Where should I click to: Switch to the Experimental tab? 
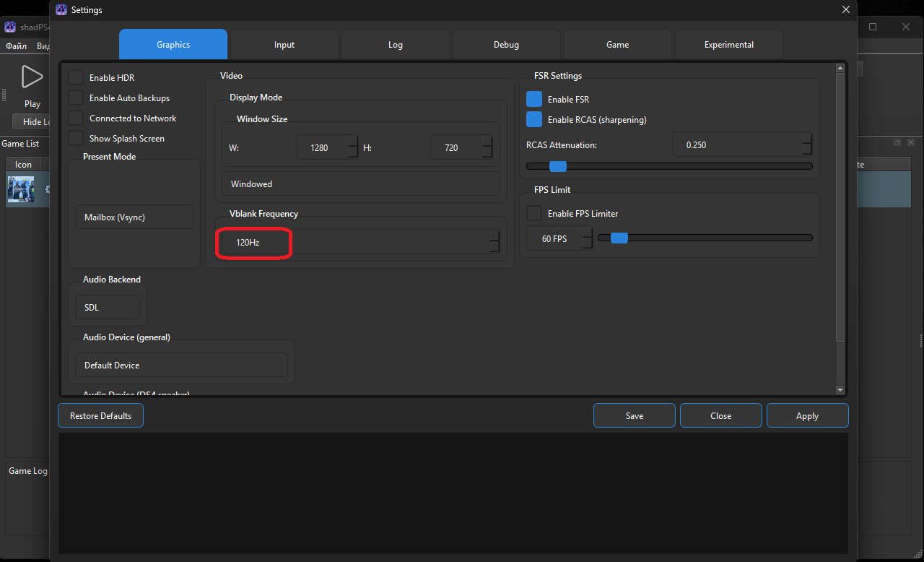pyautogui.click(x=728, y=44)
